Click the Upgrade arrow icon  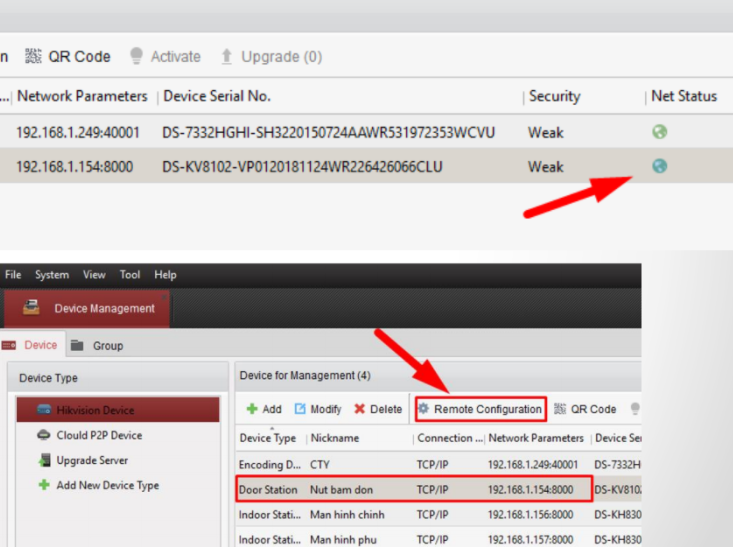227,57
